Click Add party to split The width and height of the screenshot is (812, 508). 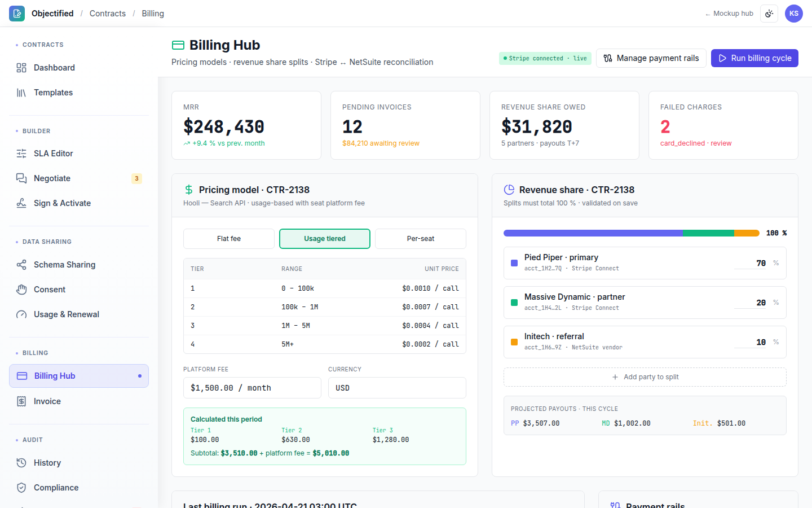tap(645, 377)
